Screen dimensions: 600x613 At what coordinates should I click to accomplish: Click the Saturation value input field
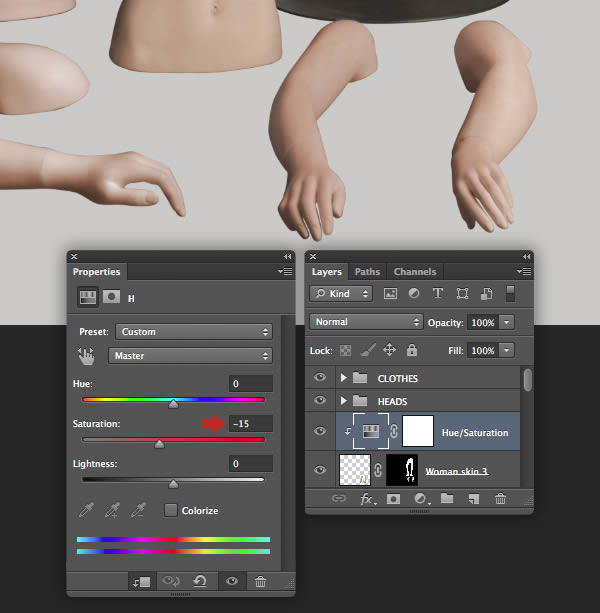(x=250, y=424)
